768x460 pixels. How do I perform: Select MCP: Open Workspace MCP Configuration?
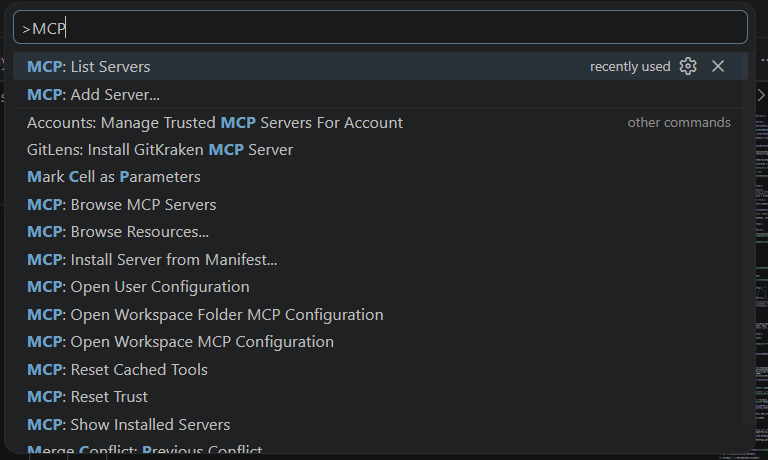point(380,341)
